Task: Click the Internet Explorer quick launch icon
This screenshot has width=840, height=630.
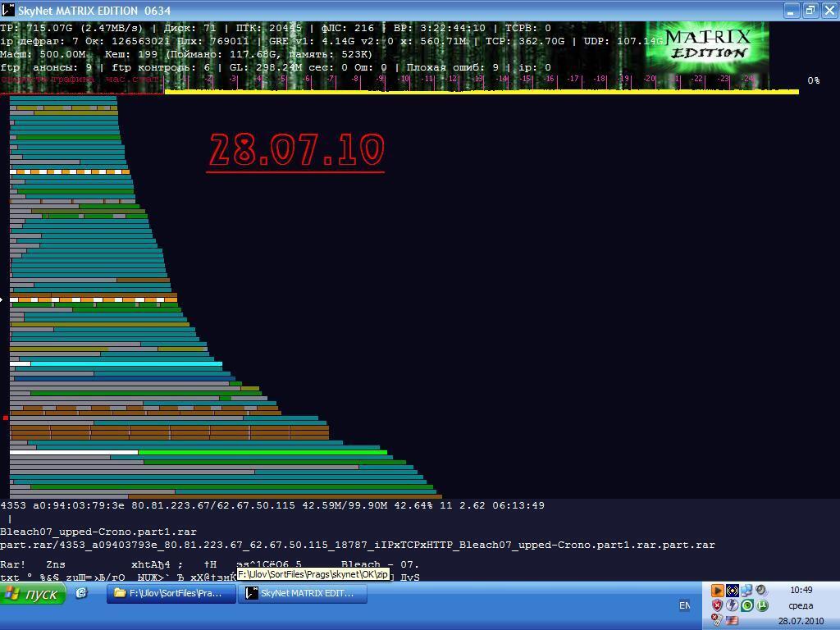Action: pyautogui.click(x=81, y=593)
